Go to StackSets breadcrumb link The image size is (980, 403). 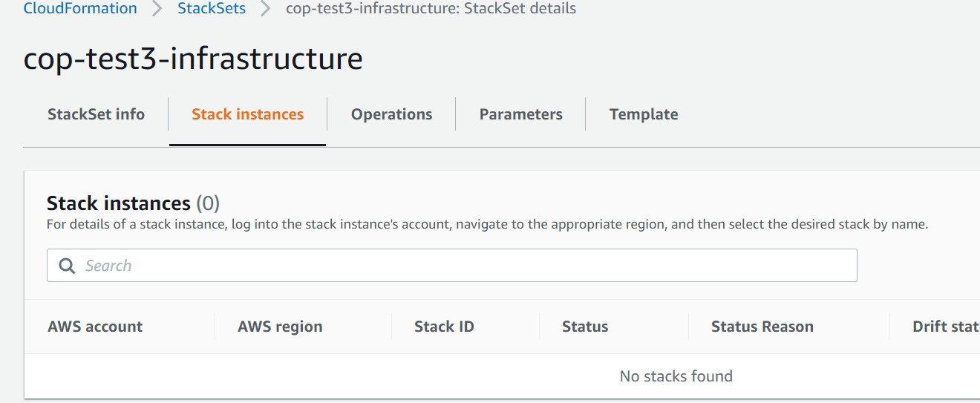click(x=212, y=9)
